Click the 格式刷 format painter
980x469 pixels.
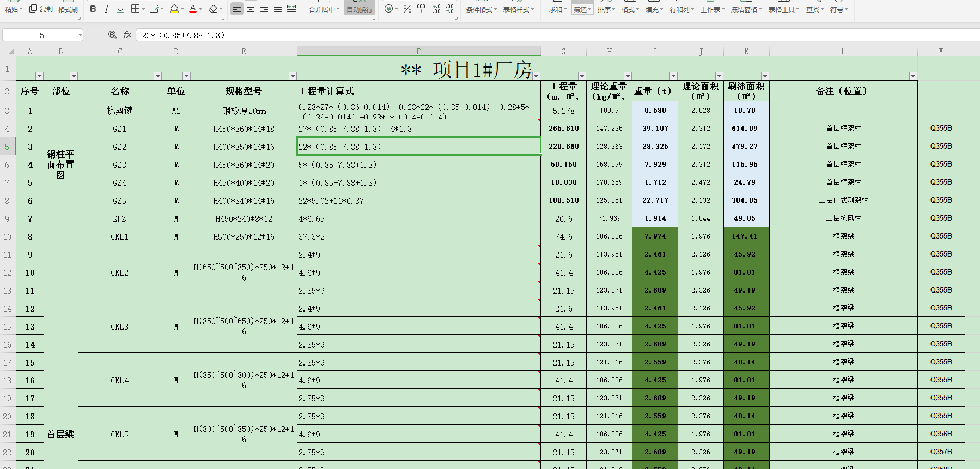pyautogui.click(x=68, y=9)
